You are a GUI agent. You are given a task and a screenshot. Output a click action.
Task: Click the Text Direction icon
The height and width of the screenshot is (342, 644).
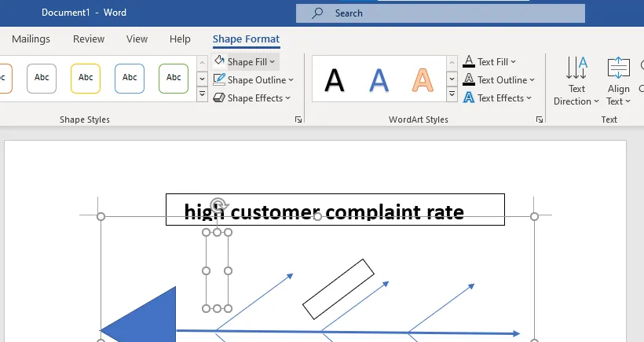576,69
